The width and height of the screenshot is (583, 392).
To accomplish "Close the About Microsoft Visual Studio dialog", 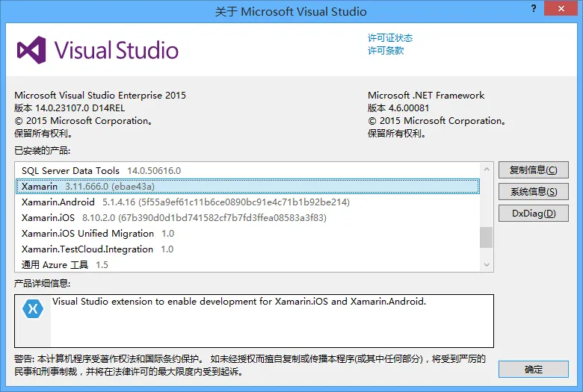I will tap(563, 9).
